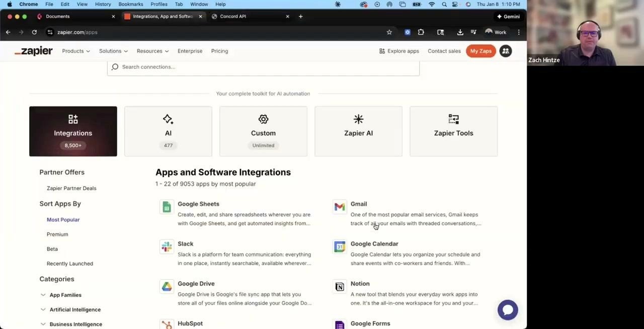The image size is (644, 329).
Task: Open the HubSpot app icon
Action: pos(167,324)
